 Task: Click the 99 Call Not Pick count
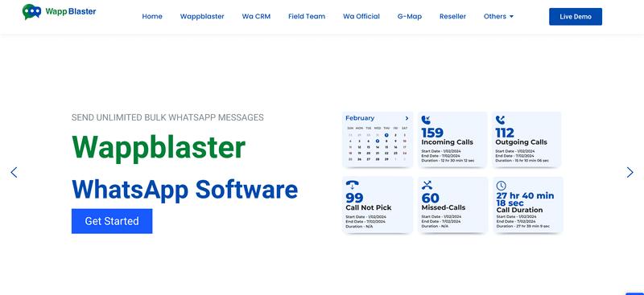point(354,199)
